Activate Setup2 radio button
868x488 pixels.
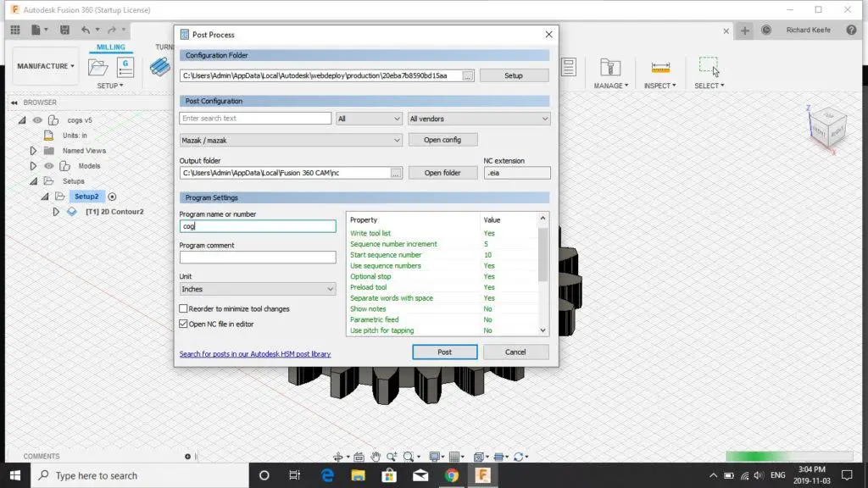pyautogui.click(x=112, y=197)
